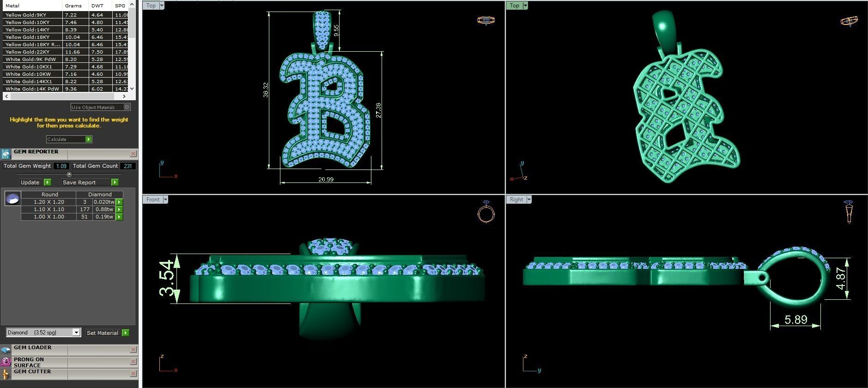Select the White Gold:10KW row
Image resolution: width=868 pixels, height=388 pixels.
(66, 74)
